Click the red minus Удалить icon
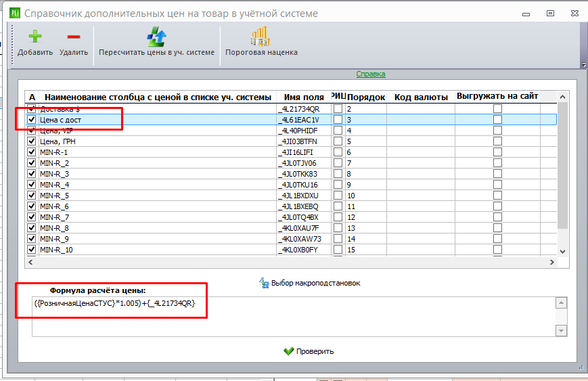The image size is (588, 381). pyautogui.click(x=74, y=37)
